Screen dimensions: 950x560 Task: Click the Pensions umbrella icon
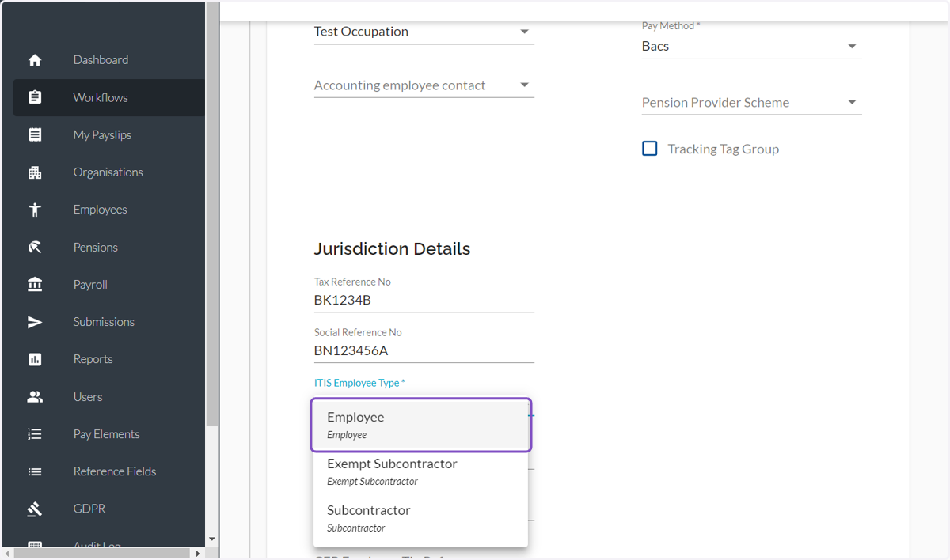tap(35, 248)
